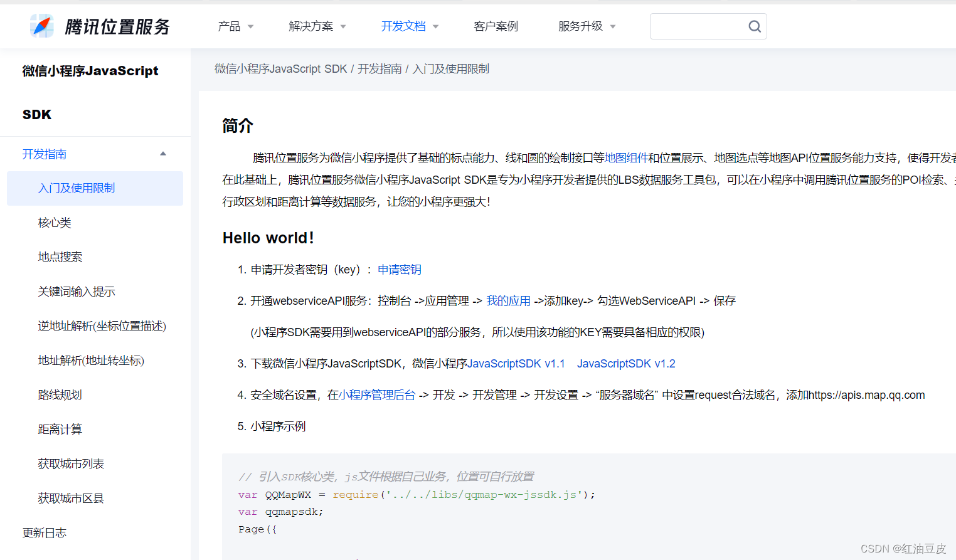Image resolution: width=956 pixels, height=560 pixels.
Task: Click 开发指南 breadcrumb item
Action: [380, 69]
